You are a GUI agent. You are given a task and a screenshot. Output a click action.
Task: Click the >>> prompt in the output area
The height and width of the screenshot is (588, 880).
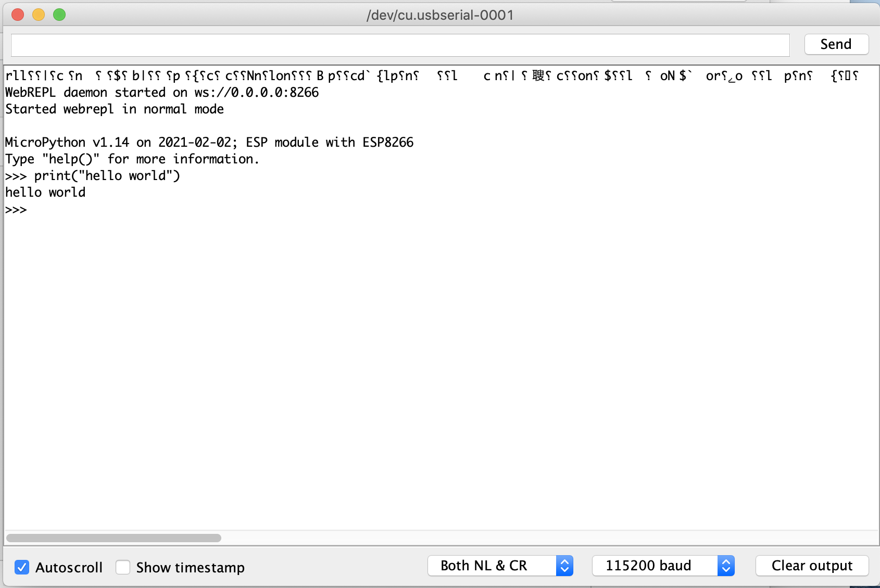click(x=16, y=210)
